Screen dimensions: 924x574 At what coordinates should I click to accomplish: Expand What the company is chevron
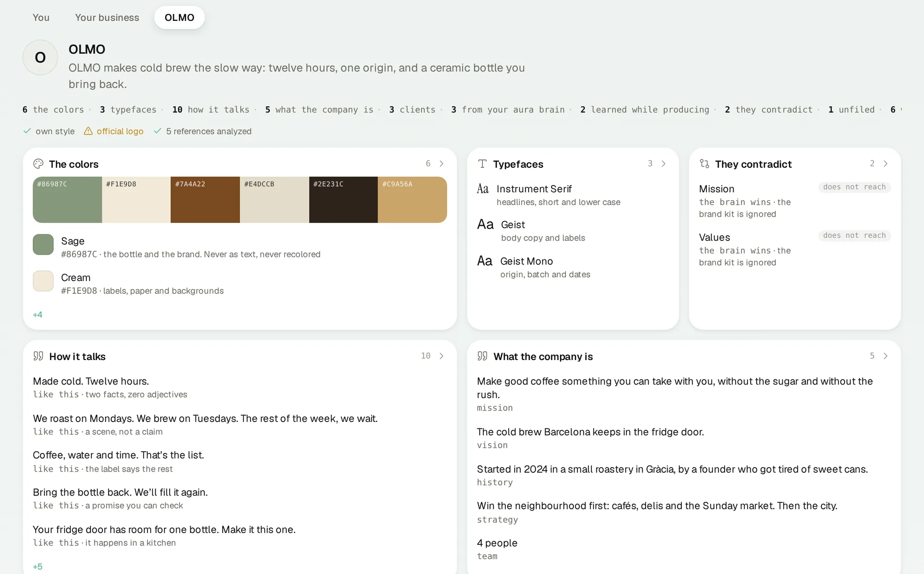tap(886, 356)
